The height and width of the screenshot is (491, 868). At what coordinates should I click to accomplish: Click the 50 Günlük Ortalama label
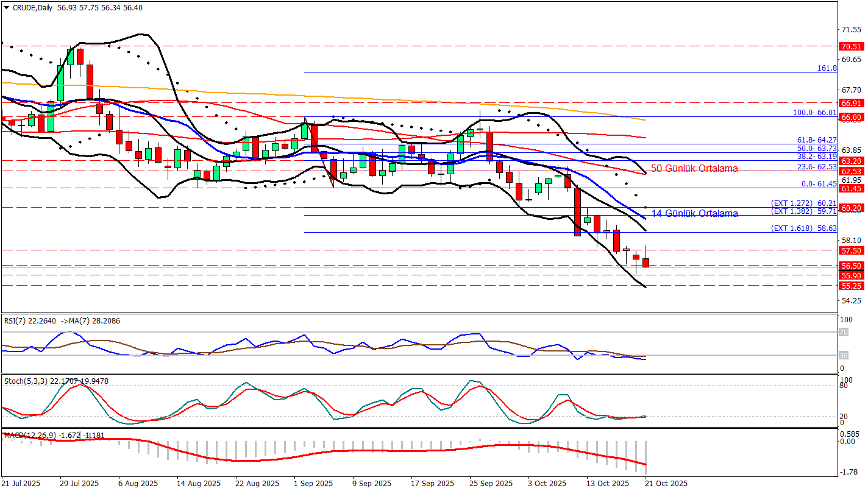[x=694, y=168]
